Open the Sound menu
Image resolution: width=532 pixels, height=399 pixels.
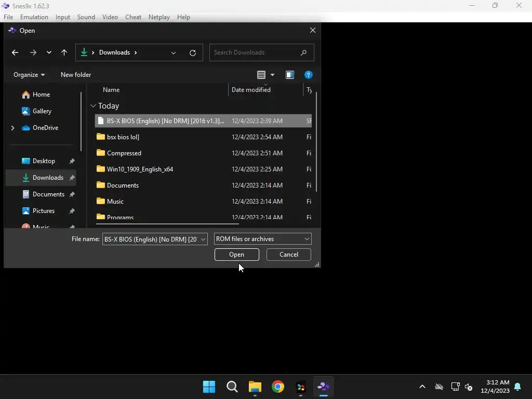[x=86, y=17]
